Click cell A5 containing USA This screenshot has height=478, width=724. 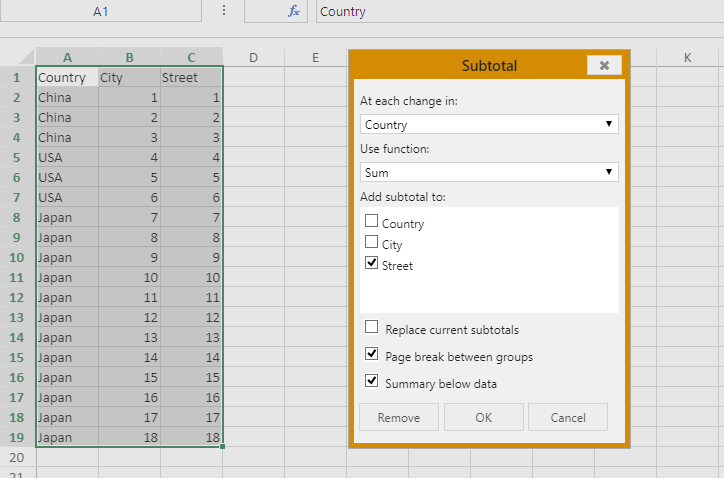[67, 157]
